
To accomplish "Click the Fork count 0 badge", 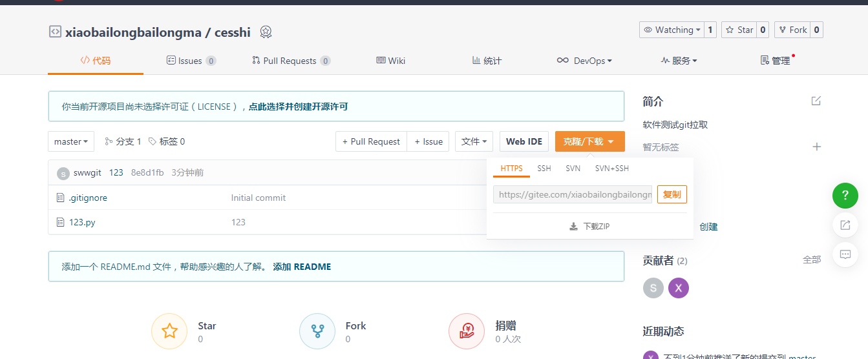I will point(817,30).
